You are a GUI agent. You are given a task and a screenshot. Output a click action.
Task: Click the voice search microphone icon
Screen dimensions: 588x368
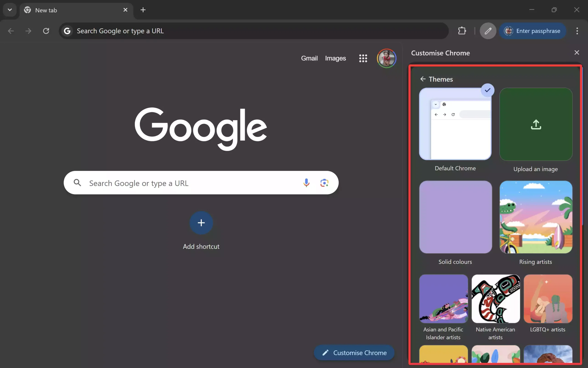pos(306,183)
